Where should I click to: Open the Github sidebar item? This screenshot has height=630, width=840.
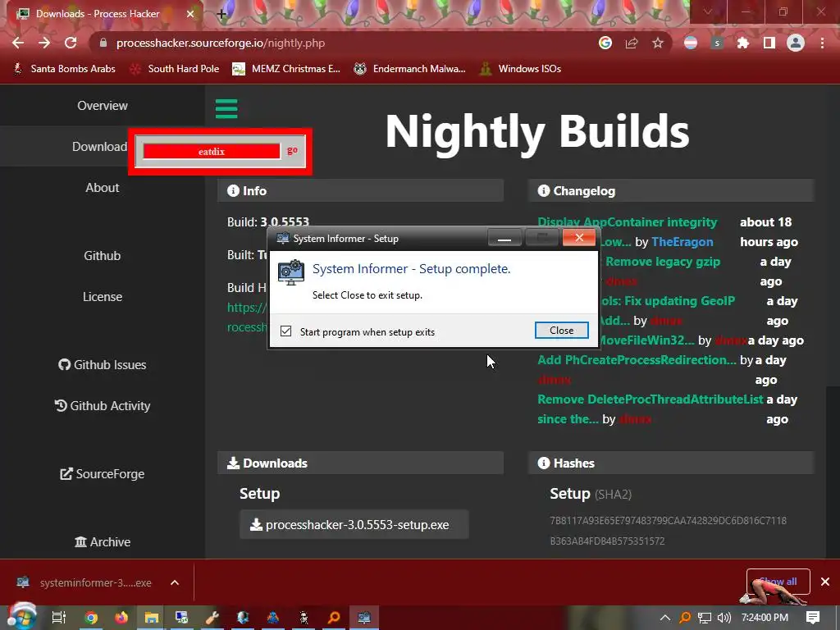click(102, 256)
